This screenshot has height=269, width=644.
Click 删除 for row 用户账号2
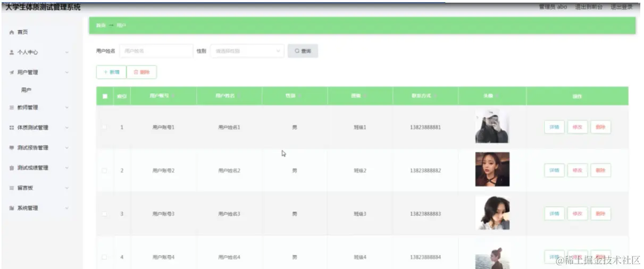pos(600,171)
